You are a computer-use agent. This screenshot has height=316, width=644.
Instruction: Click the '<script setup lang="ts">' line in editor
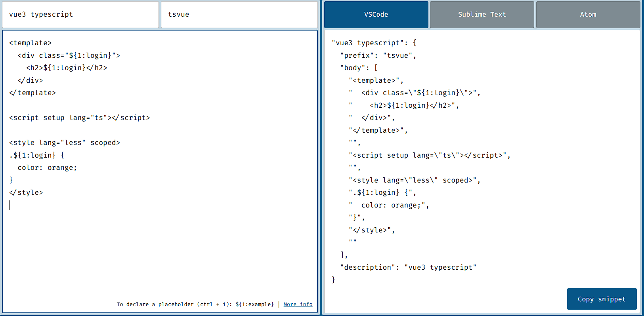click(80, 118)
